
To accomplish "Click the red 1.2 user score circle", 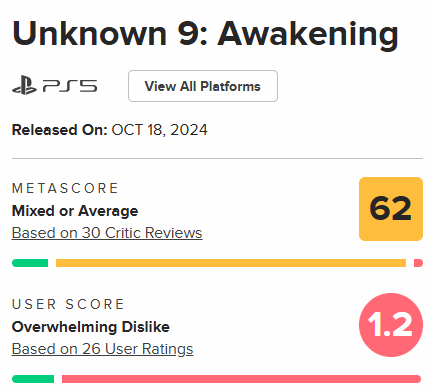I will pyautogui.click(x=391, y=325).
